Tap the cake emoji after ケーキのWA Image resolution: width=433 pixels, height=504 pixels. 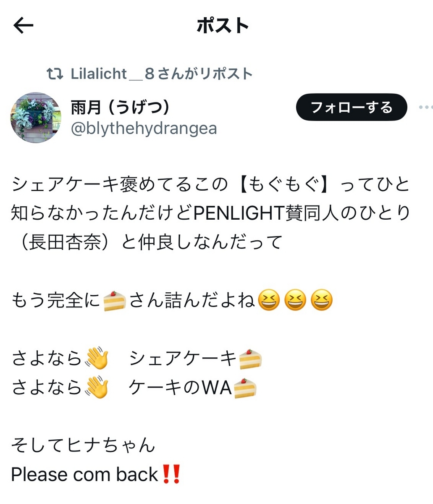pos(244,388)
